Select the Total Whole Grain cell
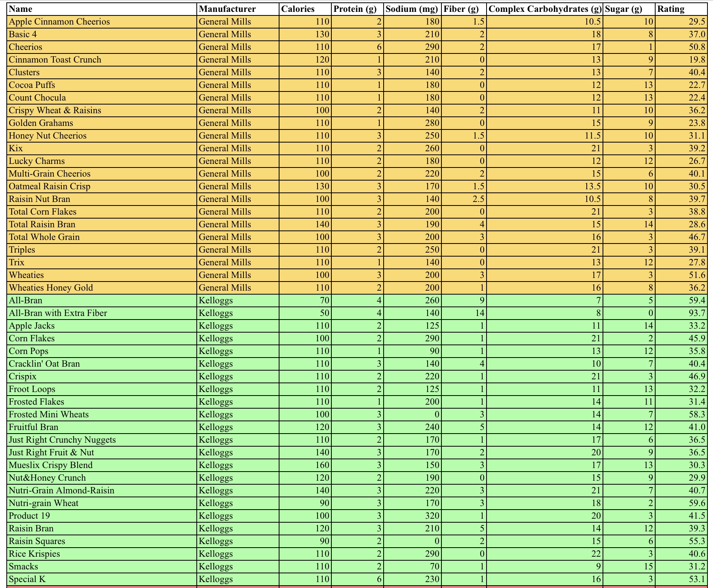Image resolution: width=713 pixels, height=588 pixels. coord(102,237)
